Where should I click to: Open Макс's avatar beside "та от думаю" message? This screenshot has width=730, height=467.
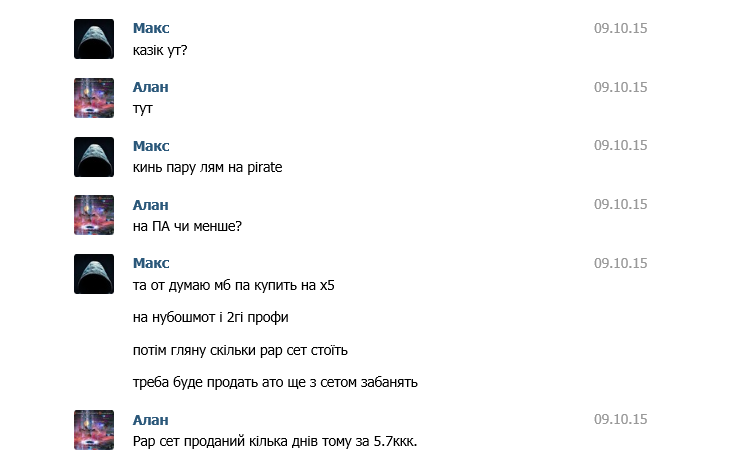[x=94, y=274]
